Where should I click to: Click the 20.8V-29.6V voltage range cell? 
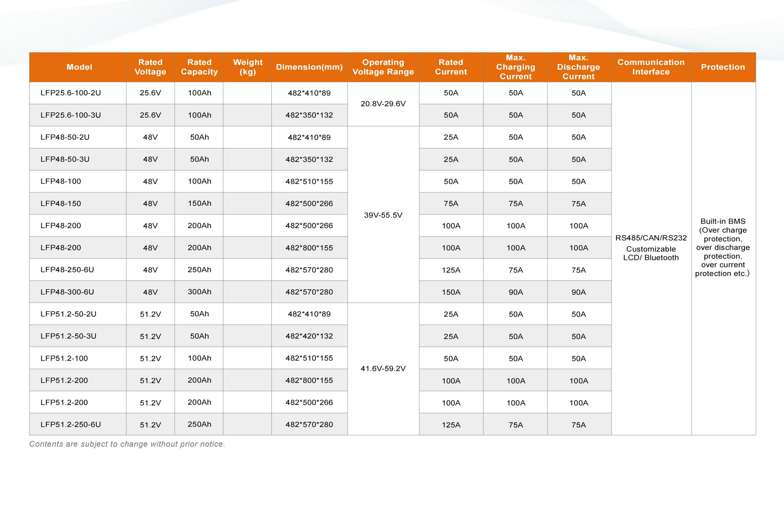pos(383,104)
